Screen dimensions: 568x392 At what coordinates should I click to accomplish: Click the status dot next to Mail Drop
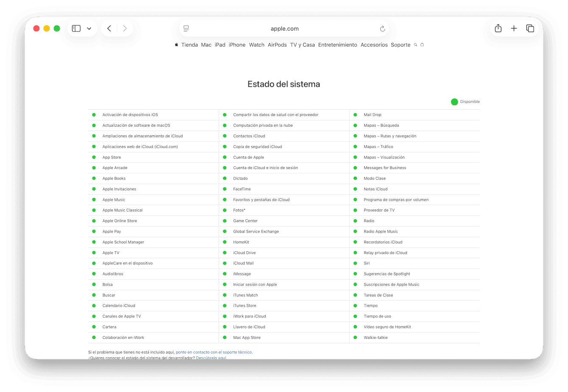355,115
